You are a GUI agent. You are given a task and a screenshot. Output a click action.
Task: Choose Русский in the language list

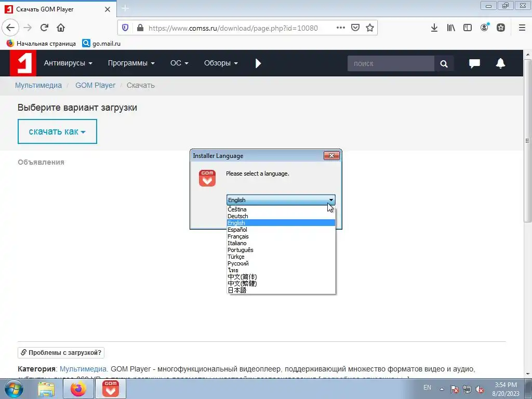click(281, 263)
